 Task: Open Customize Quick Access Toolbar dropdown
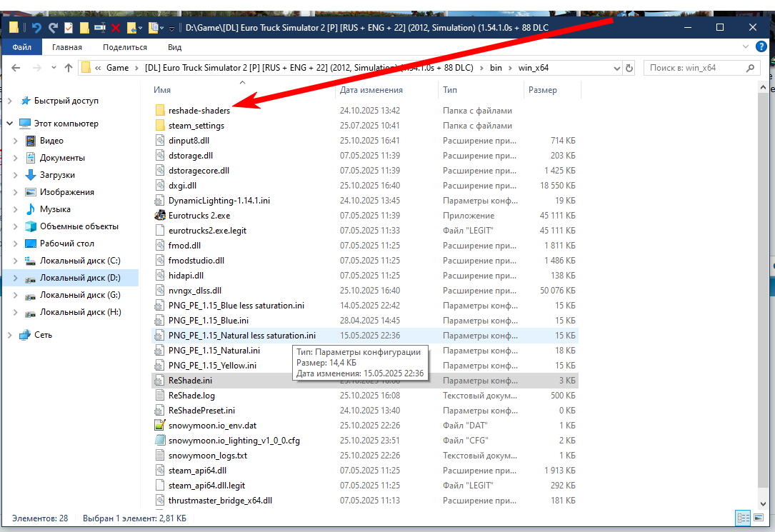coord(171,28)
